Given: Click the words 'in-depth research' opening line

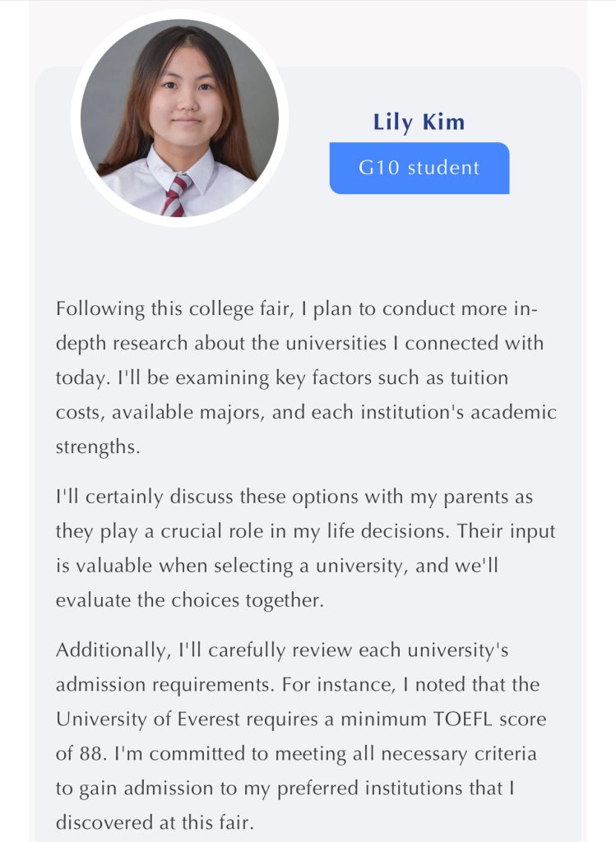Looking at the screenshot, I should tap(296, 326).
